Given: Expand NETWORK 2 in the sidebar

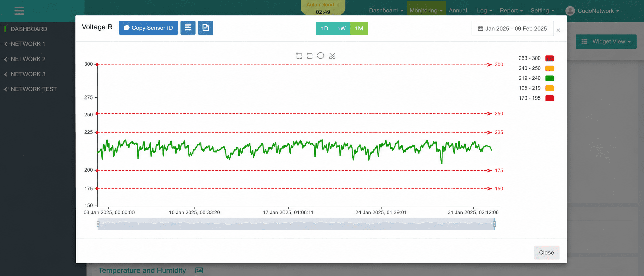Looking at the screenshot, I should tap(28, 59).
